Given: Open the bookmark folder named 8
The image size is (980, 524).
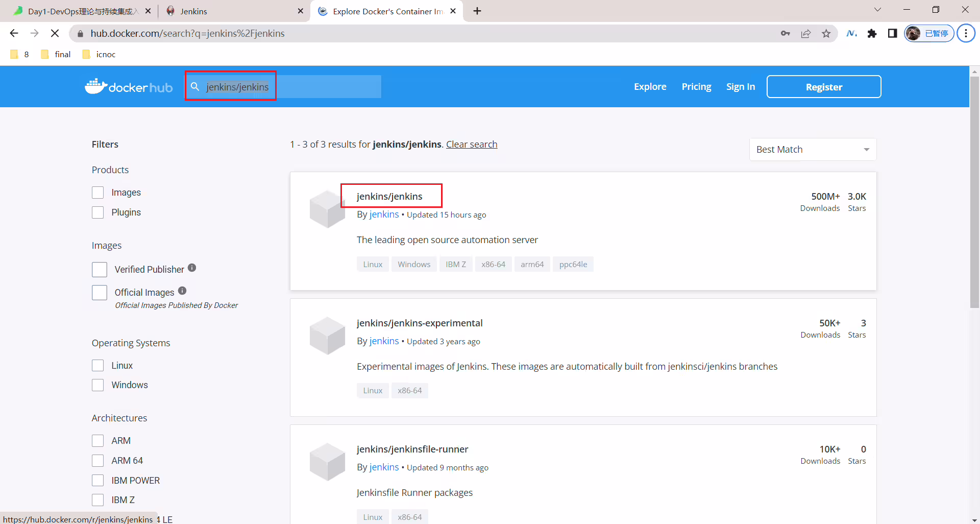Looking at the screenshot, I should (20, 54).
